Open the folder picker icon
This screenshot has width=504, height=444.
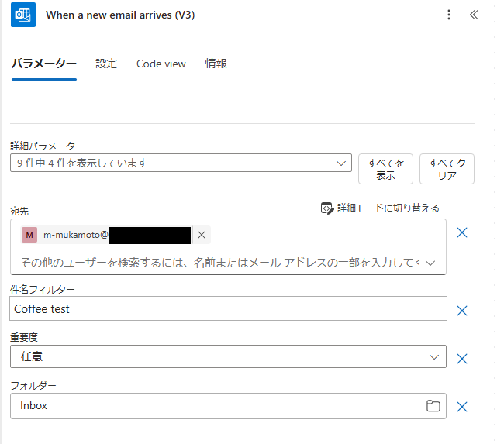(x=433, y=406)
